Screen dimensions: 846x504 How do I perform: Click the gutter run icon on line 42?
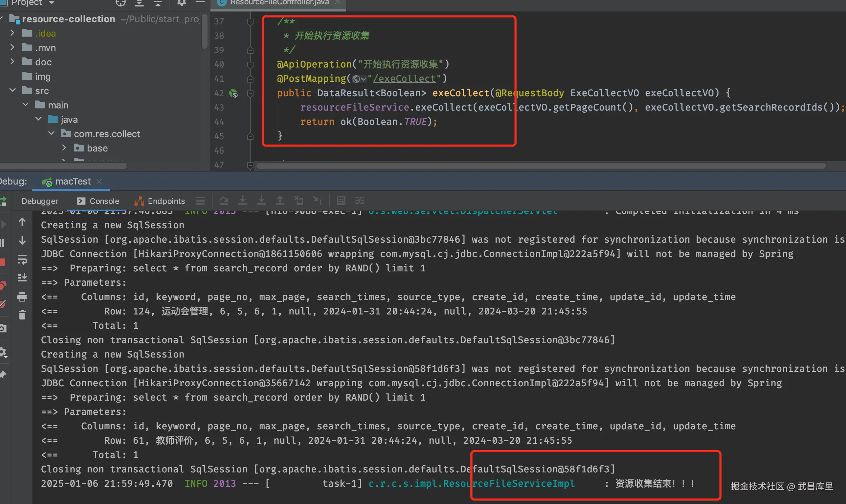[233, 93]
